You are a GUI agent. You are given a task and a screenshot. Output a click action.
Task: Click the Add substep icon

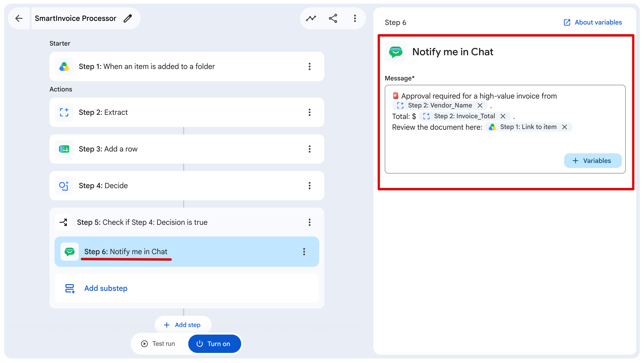click(70, 288)
